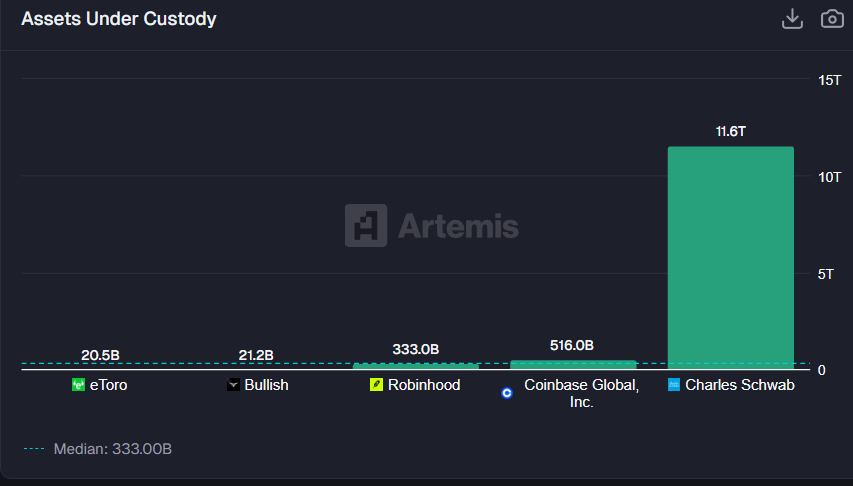Screen dimensions: 853x486
Task: Click the "10T" y-axis tick
Action: coord(829,177)
